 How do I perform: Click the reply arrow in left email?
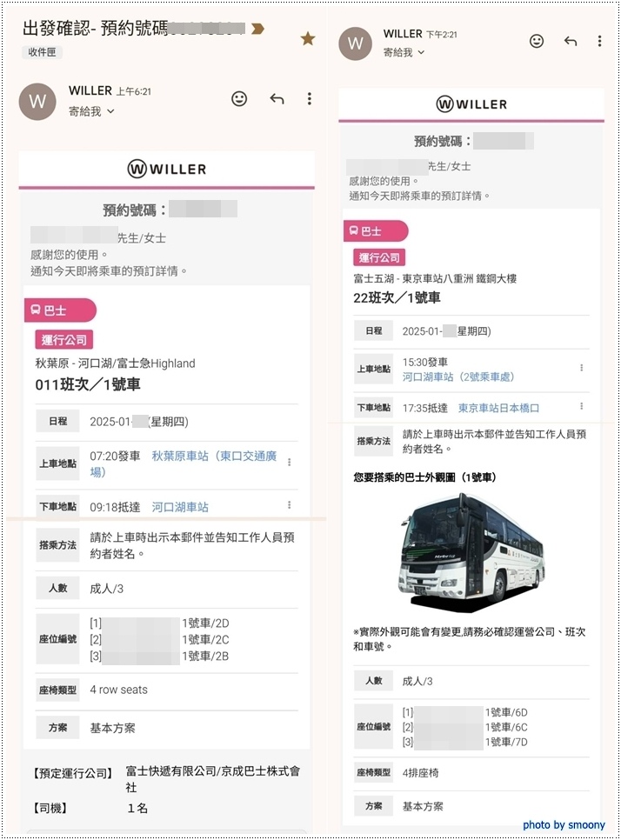(277, 98)
